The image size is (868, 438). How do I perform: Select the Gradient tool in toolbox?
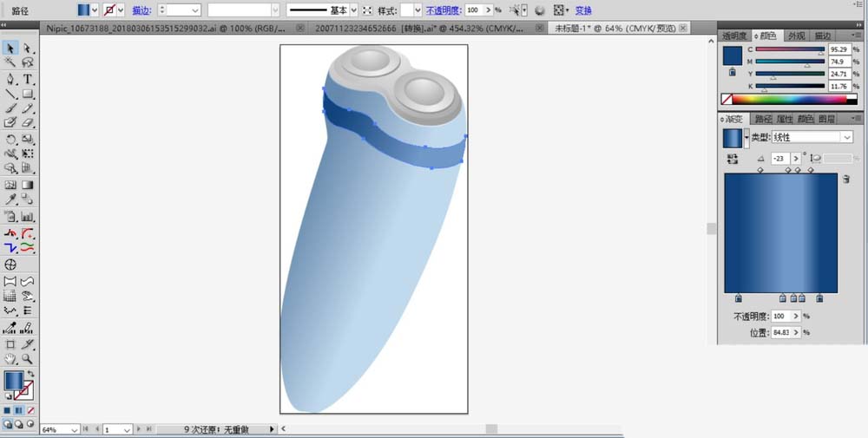tap(27, 186)
